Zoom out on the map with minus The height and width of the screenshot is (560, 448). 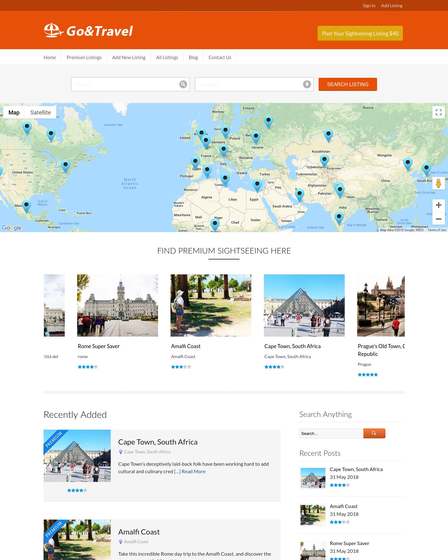(438, 219)
